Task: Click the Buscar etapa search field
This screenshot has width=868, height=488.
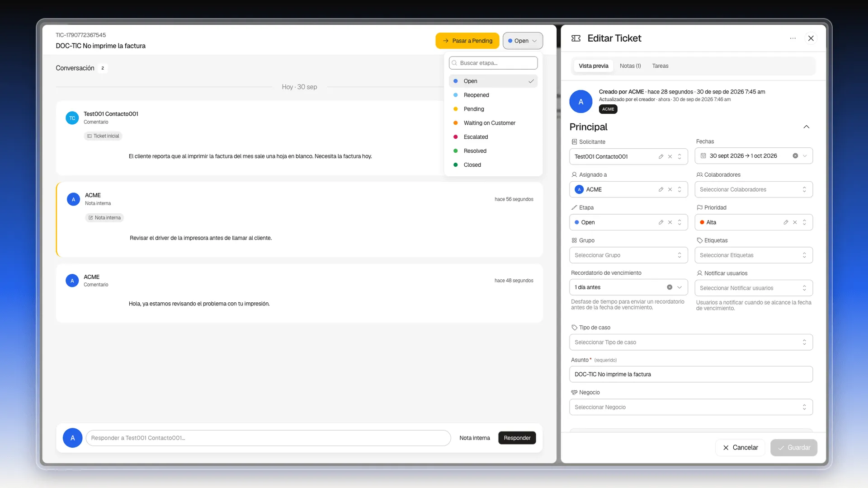Action: [493, 63]
